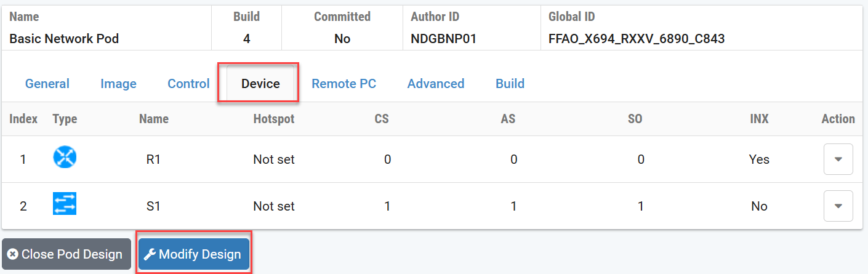Click the INX column header

coord(759,119)
